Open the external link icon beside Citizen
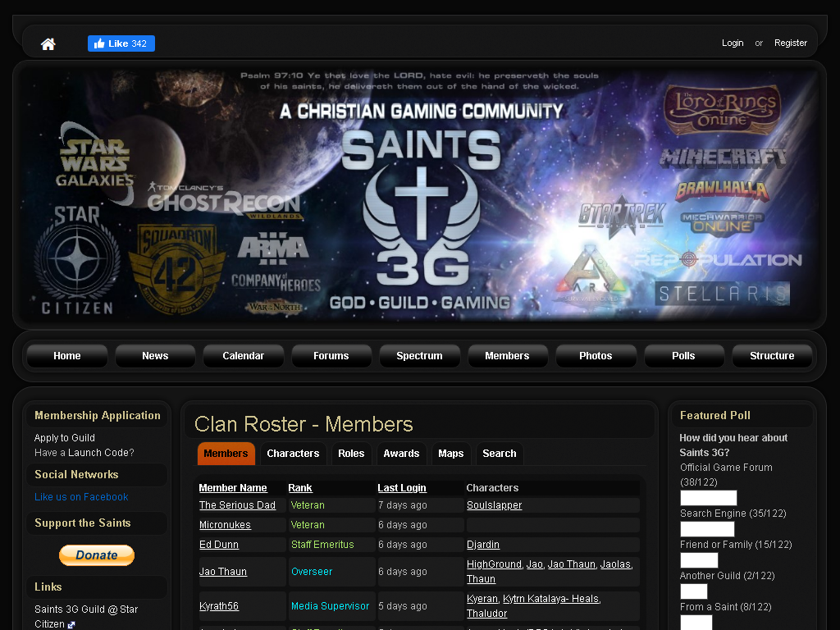840x630 pixels. pos(71,624)
